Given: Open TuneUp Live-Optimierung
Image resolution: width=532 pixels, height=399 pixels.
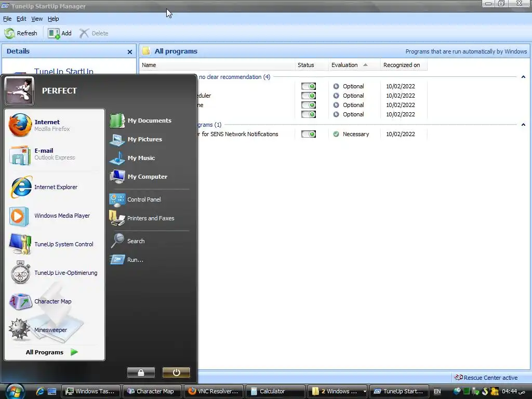Looking at the screenshot, I should pyautogui.click(x=54, y=272).
